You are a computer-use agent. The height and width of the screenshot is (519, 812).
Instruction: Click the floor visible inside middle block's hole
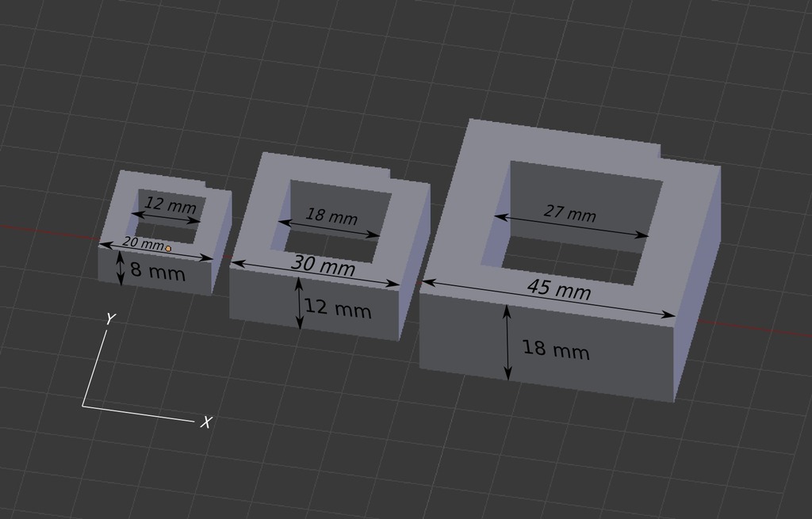326,246
